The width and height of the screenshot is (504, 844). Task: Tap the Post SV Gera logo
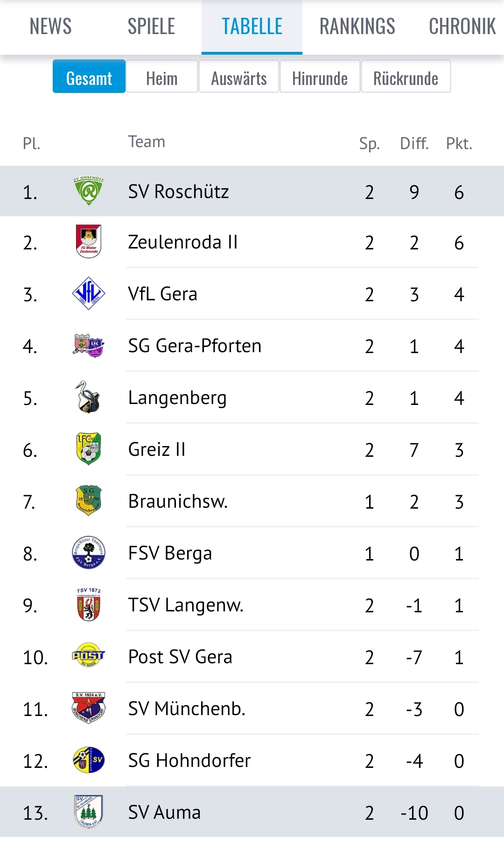pos(89,655)
